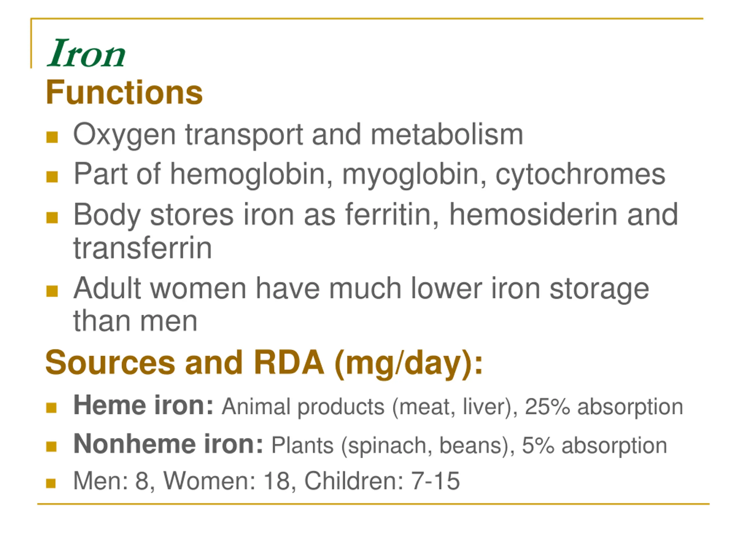
Task: Click the "Sources and RDA (mg/day):" heading
Action: (264, 363)
